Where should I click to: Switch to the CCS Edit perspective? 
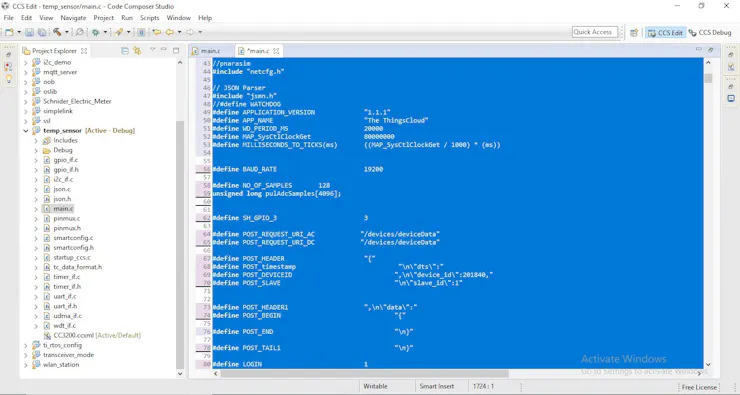665,33
